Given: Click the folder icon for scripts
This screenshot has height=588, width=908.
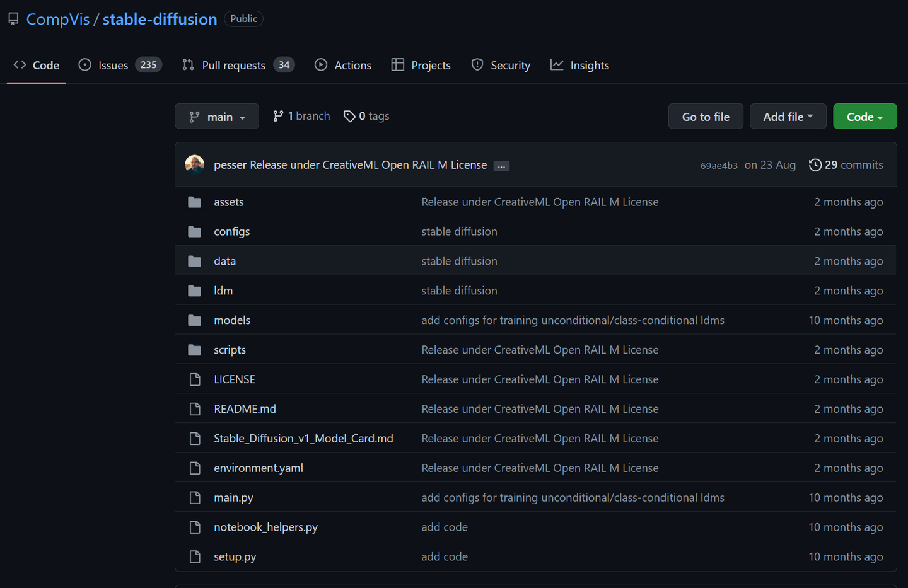Looking at the screenshot, I should click(195, 350).
